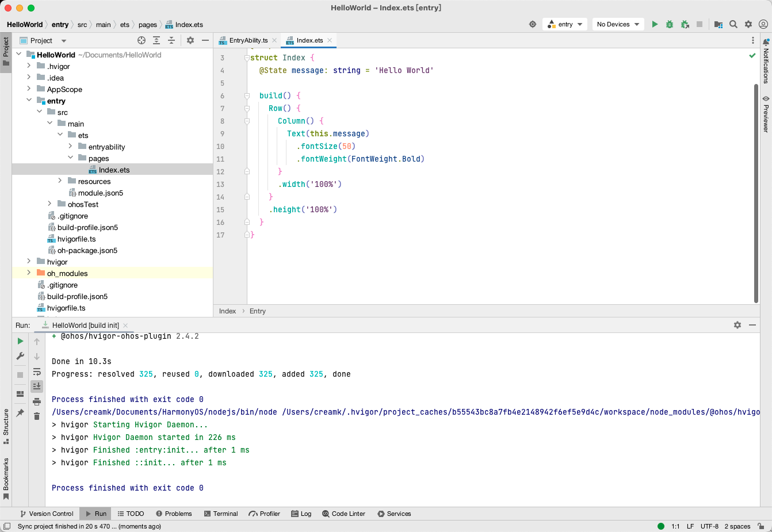Expand the AppScope folder
The image size is (772, 532).
tap(29, 89)
